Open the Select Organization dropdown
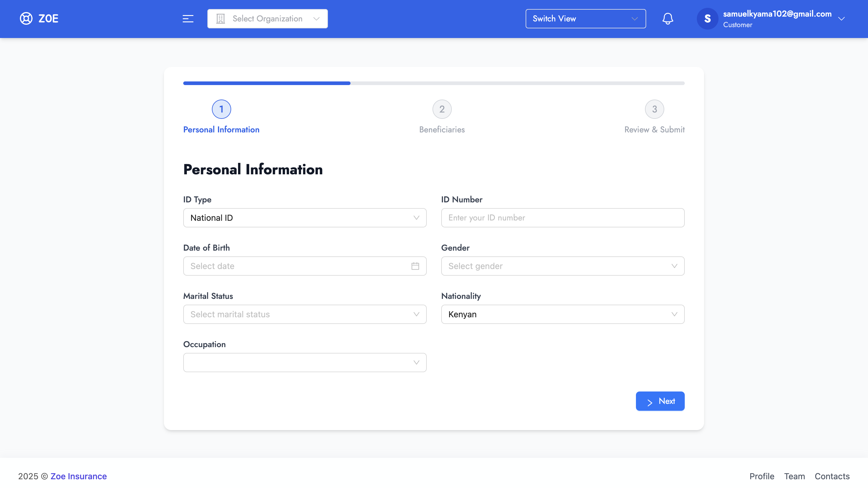This screenshot has width=868, height=488. click(267, 18)
